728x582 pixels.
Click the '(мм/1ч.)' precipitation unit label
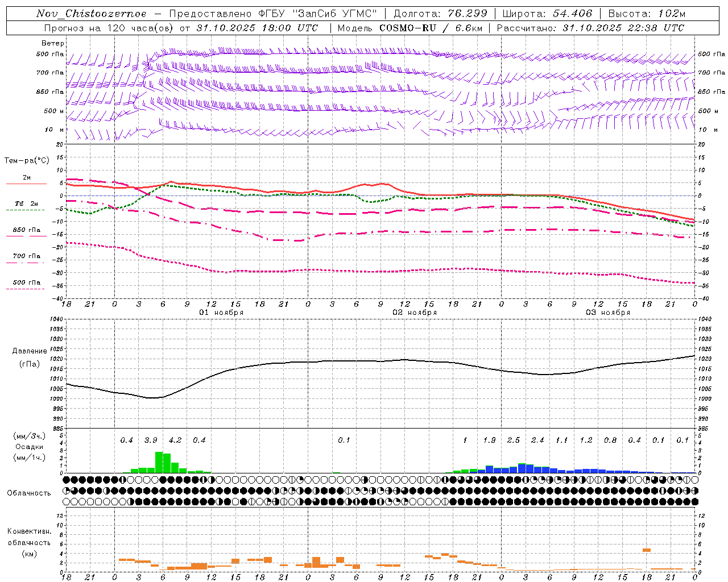30,458
